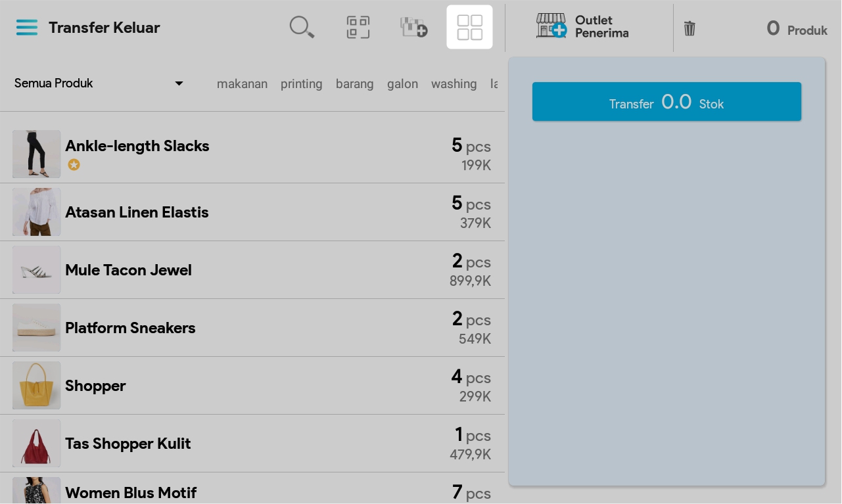Viewport: 842px width, 504px height.
Task: Open the hamburger navigation menu
Action: click(27, 28)
